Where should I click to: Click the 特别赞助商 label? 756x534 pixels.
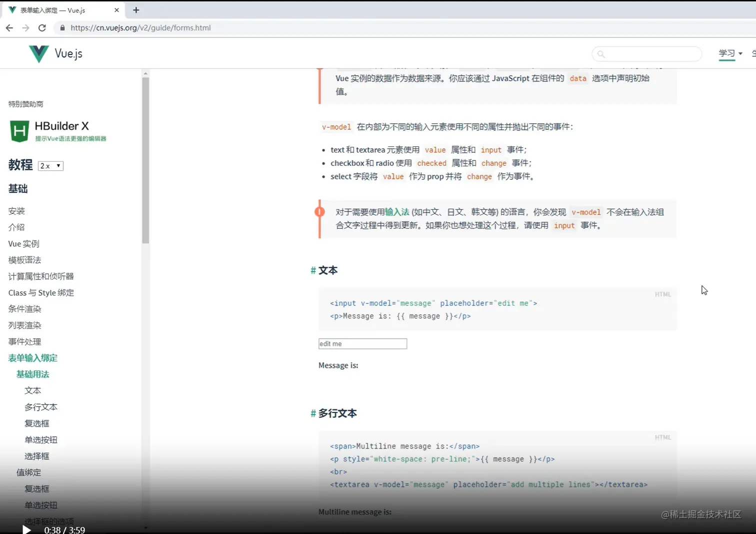coord(26,104)
